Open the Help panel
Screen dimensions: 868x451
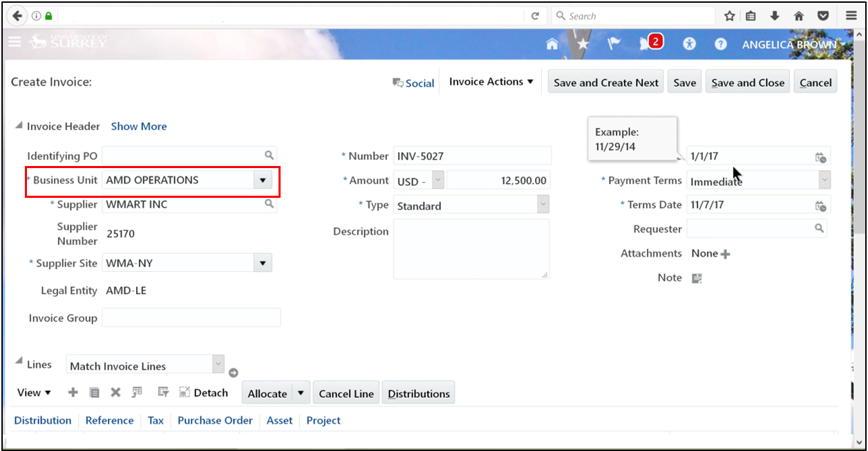(x=720, y=43)
